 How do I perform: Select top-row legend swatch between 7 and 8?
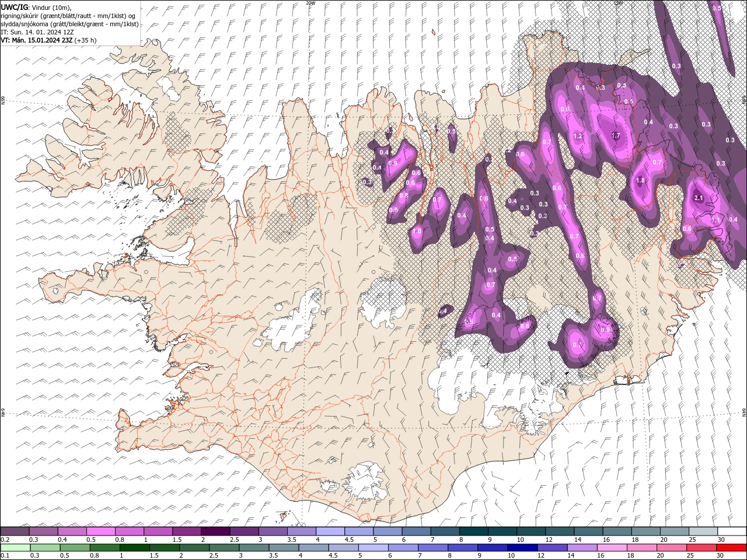click(x=445, y=531)
